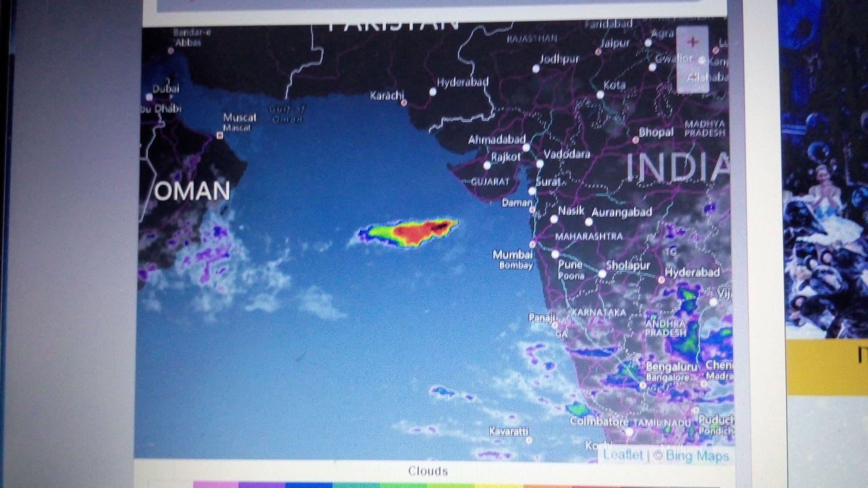Select the Rajkot city marker
Viewport: 868px width, 488px height.
(x=487, y=165)
